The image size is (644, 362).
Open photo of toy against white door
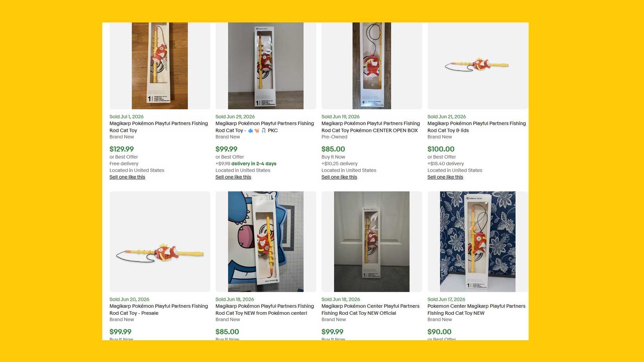(372, 241)
